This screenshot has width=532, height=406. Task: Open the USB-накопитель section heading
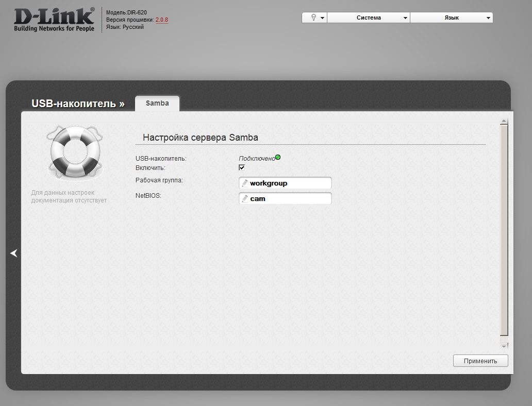pos(78,104)
